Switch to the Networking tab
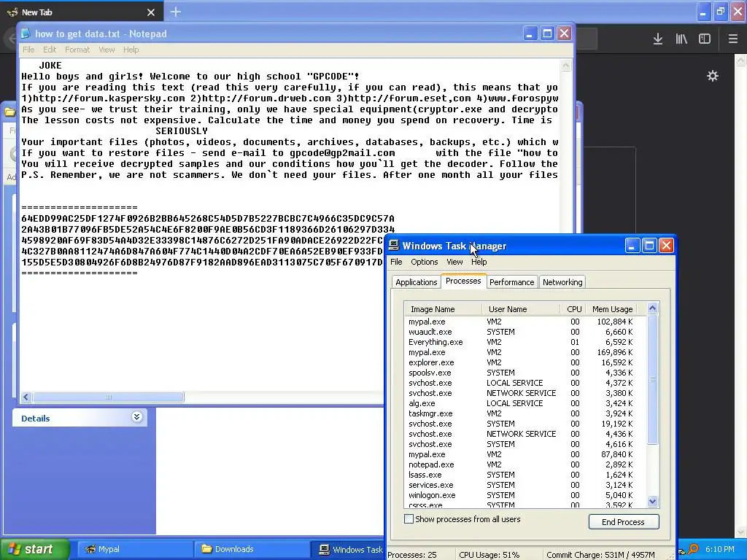The height and width of the screenshot is (560, 747). [x=562, y=282]
